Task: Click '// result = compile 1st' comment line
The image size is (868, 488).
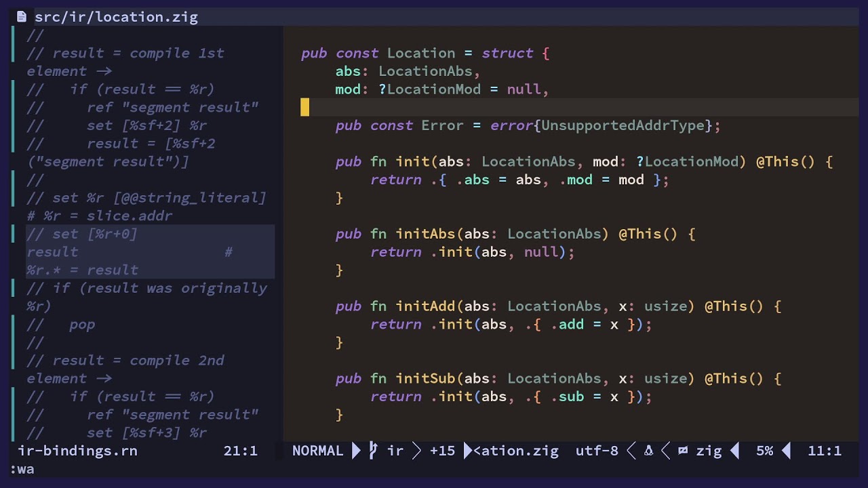Action: pyautogui.click(x=125, y=53)
